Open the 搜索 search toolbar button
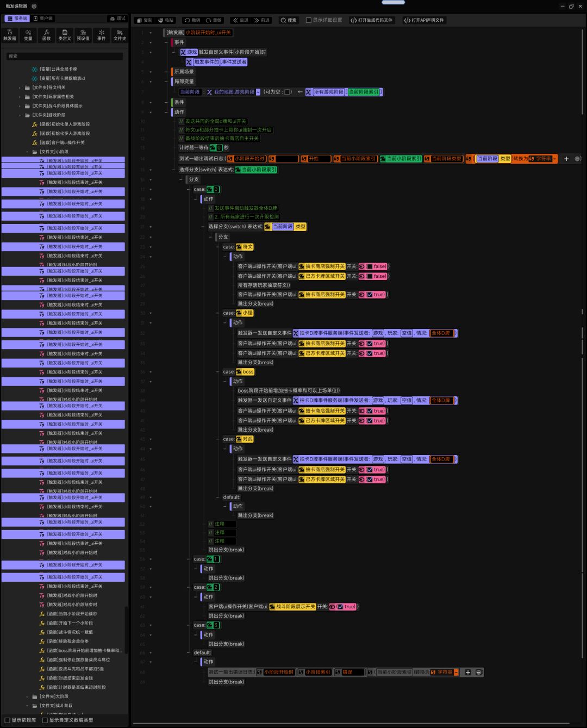Viewport: 587px width, 728px height. (289, 20)
